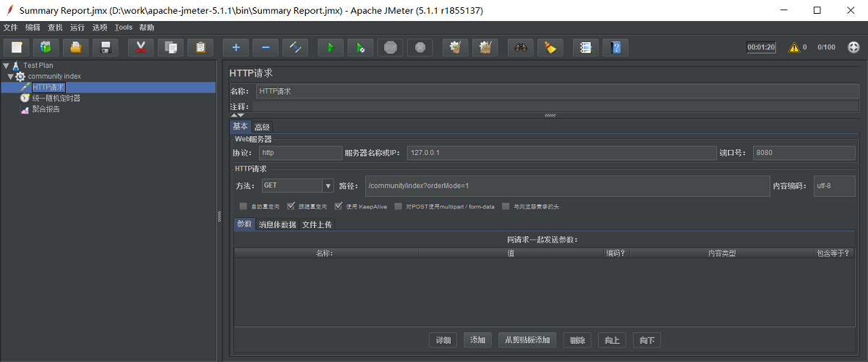Open the Templates icon
This screenshot has height=362, width=868.
pyautogui.click(x=46, y=47)
